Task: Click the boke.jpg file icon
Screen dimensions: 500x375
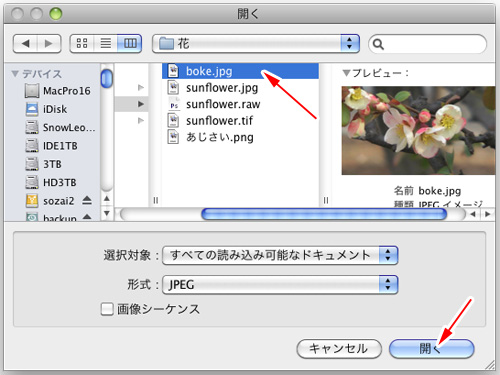Action: [173, 71]
